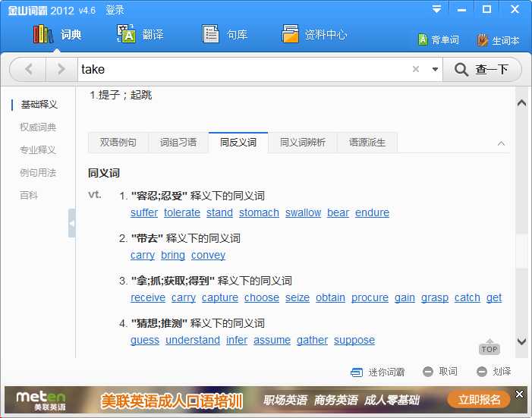The image size is (532, 418).
Task: Open the 词典 dictionary books icon
Action: [x=43, y=34]
